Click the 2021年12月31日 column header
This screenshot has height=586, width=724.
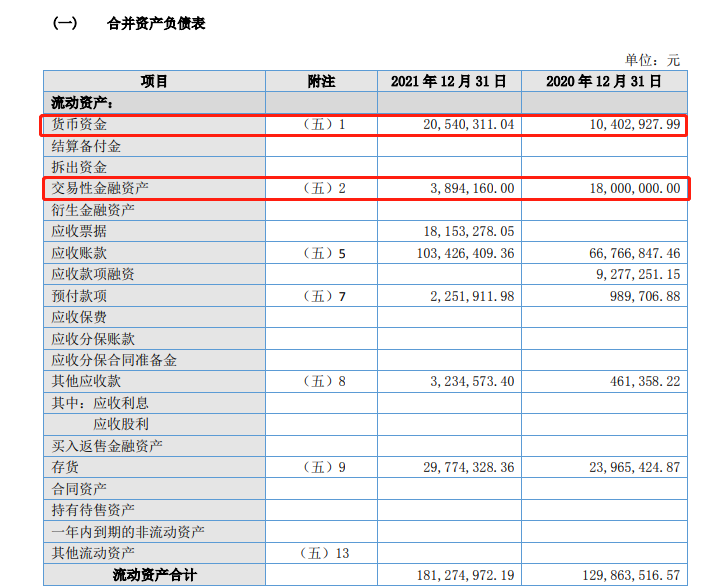(x=449, y=81)
